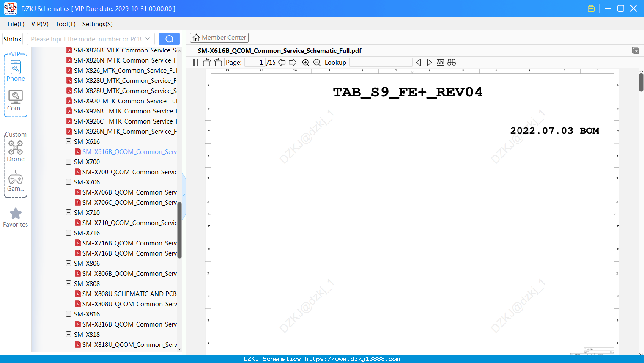Click the DZKJ app logo
The width and height of the screenshot is (644, 363).
point(10,8)
